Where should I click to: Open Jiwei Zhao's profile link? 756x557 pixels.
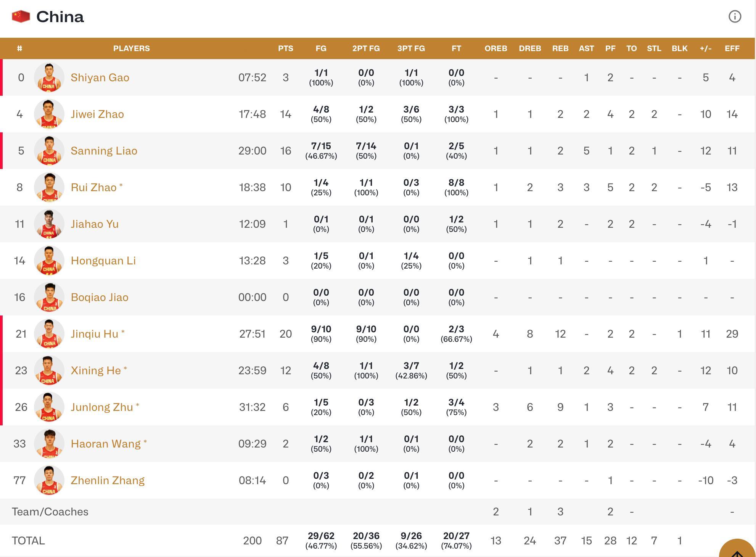(97, 114)
